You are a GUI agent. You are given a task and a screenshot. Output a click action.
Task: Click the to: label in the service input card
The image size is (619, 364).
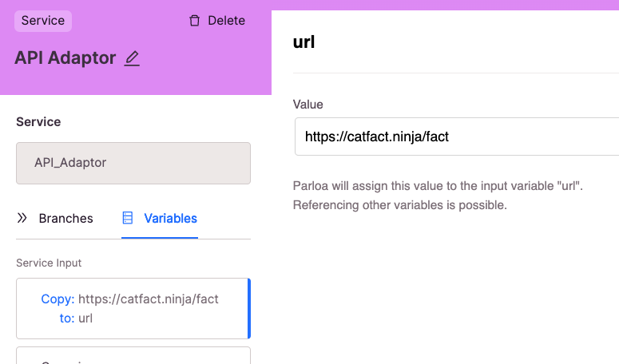click(67, 318)
